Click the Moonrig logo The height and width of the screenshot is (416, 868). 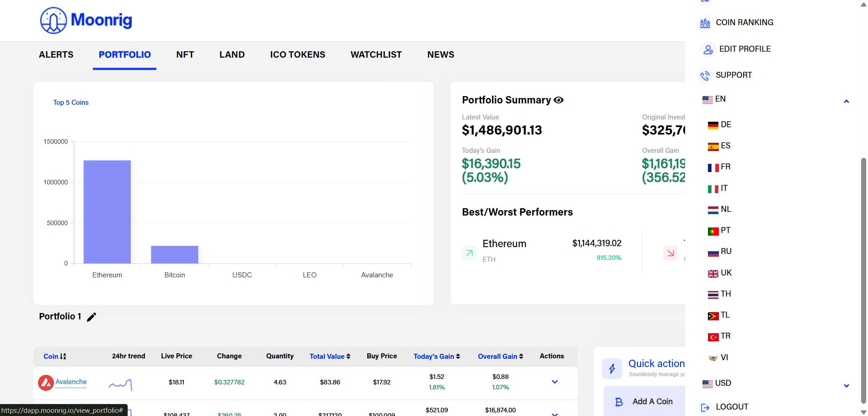click(x=86, y=20)
